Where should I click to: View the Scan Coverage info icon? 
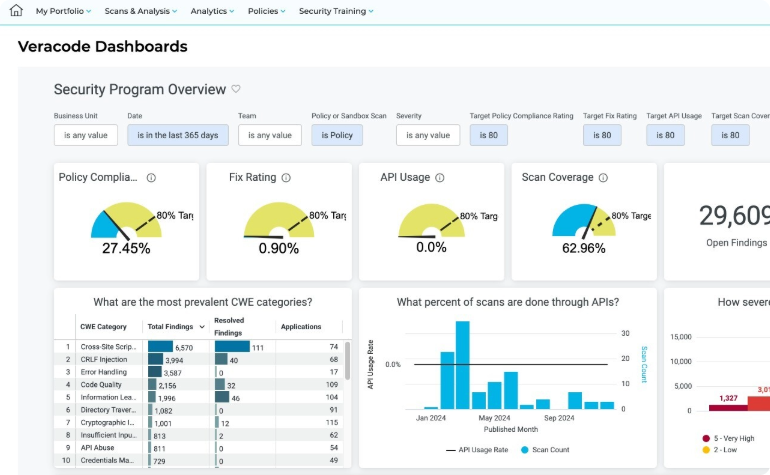(603, 178)
